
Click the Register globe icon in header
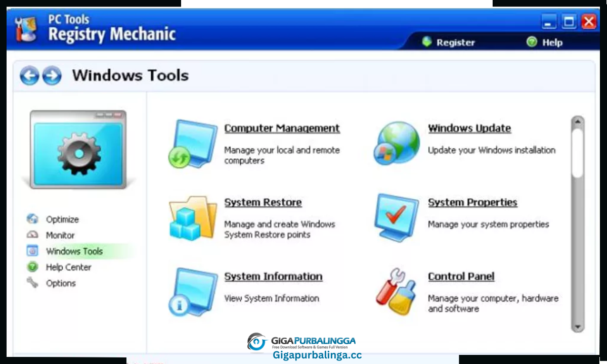click(x=427, y=42)
